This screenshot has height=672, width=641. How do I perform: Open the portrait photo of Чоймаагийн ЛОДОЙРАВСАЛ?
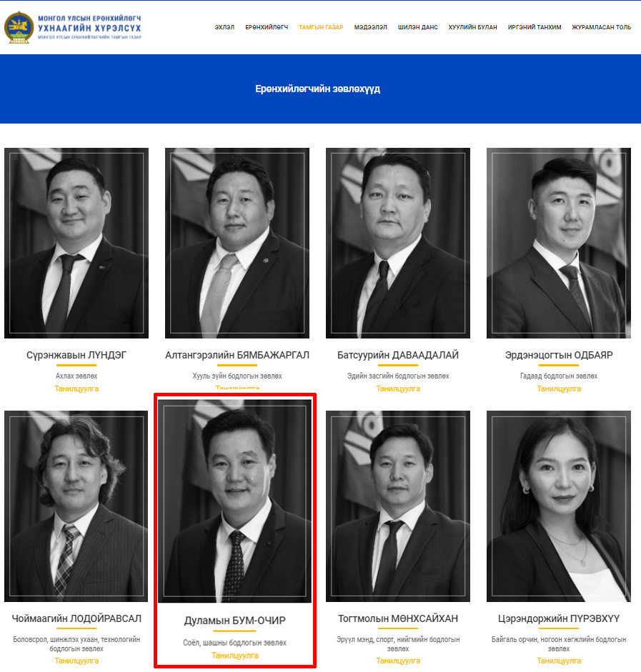[x=76, y=506]
